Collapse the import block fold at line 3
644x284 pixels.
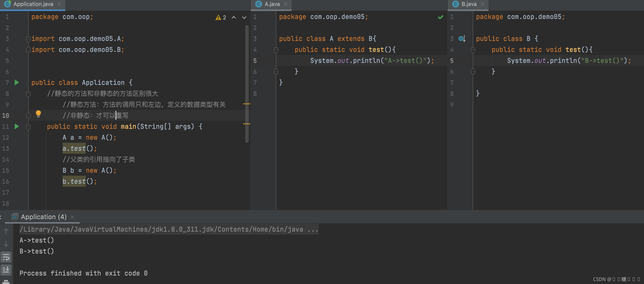pos(28,39)
